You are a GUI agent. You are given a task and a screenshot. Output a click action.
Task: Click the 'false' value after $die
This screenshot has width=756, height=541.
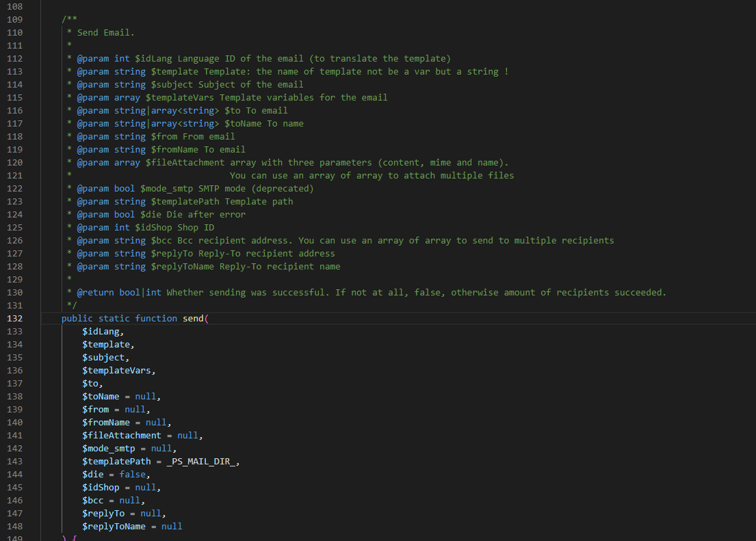click(x=133, y=475)
